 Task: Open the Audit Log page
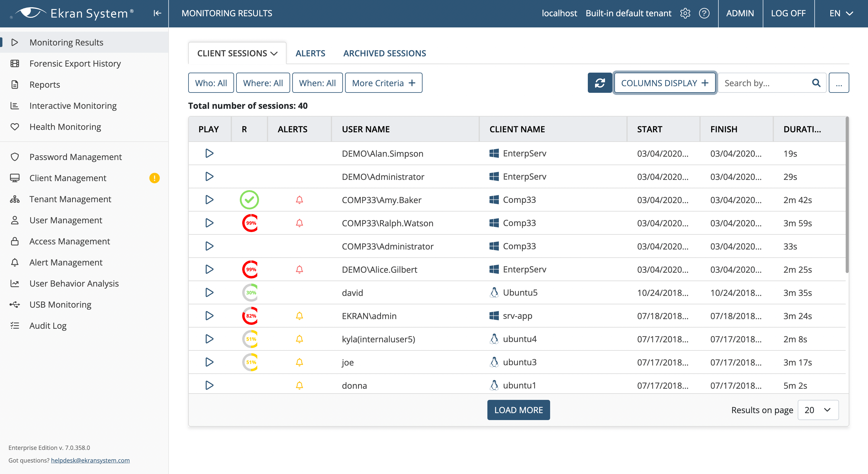pyautogui.click(x=84, y=326)
